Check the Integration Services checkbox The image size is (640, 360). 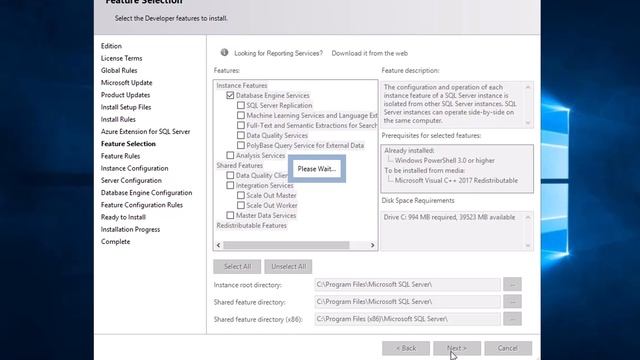tap(230, 185)
